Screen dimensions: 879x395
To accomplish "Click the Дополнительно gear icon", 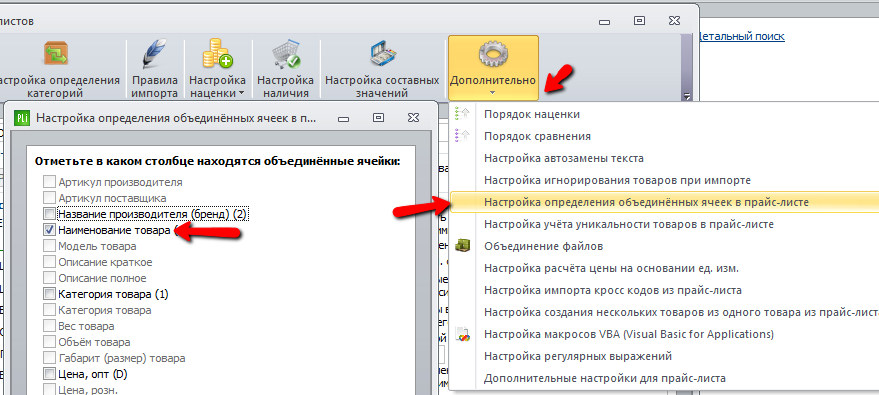I will pyautogui.click(x=493, y=55).
